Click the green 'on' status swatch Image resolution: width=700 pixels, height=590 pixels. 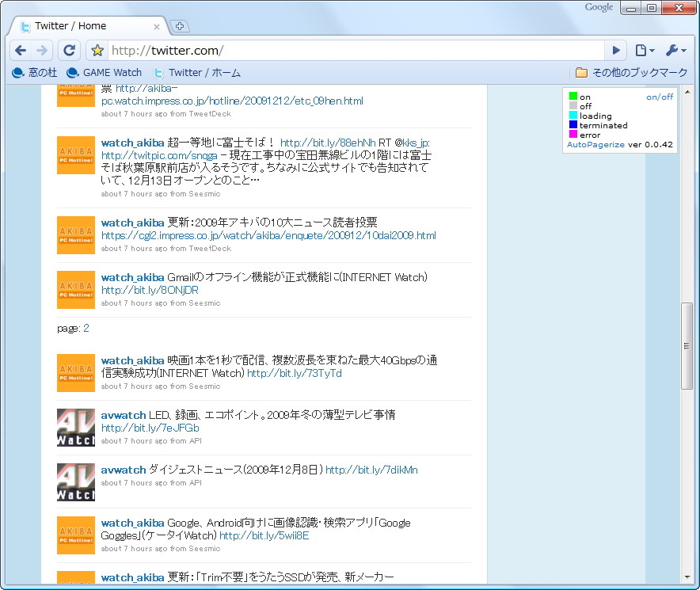click(x=572, y=96)
